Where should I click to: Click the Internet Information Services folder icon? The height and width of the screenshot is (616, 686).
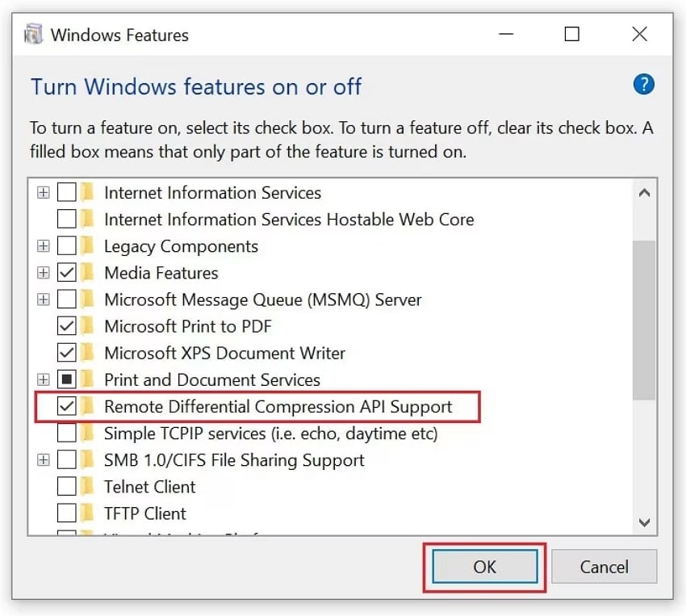88,192
